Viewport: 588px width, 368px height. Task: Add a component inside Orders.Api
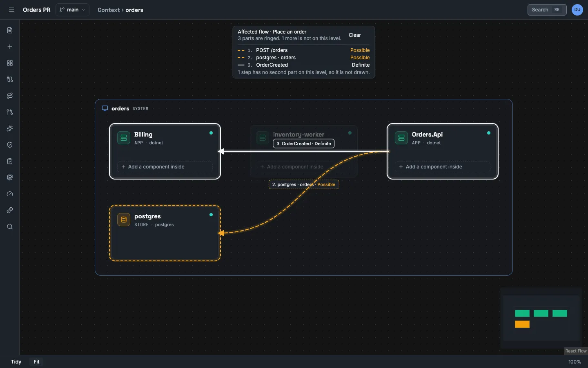(x=443, y=167)
